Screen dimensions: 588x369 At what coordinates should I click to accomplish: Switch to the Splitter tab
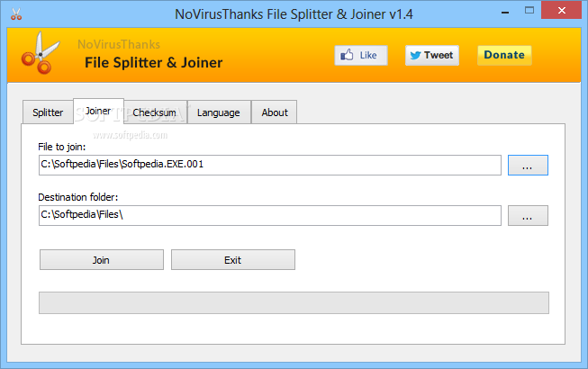click(x=48, y=112)
